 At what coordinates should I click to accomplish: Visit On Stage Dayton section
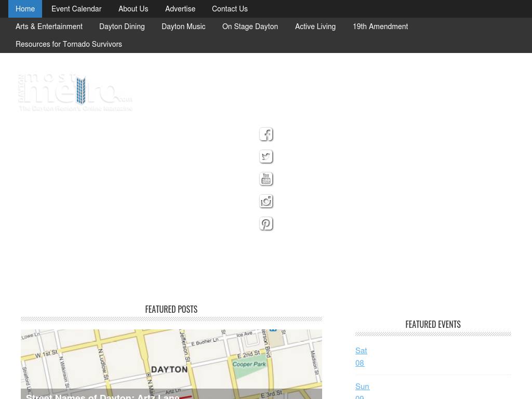tap(250, 26)
